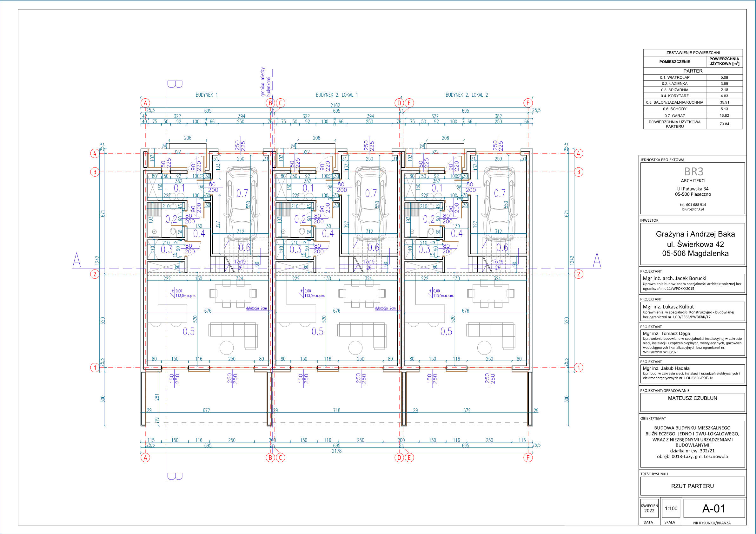Click the KWIECIEŃ 2022 date cell

pos(649,508)
